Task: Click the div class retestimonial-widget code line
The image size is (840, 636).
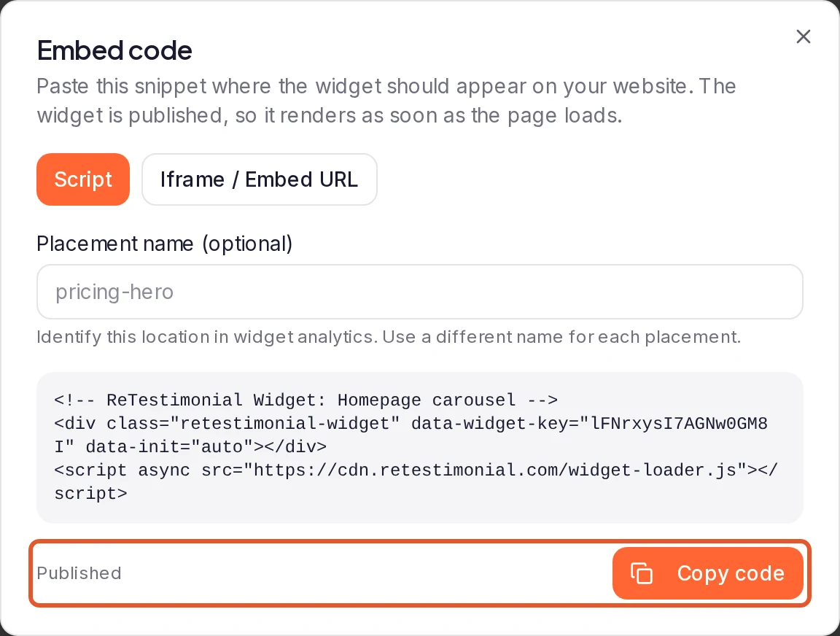Action: (x=411, y=435)
